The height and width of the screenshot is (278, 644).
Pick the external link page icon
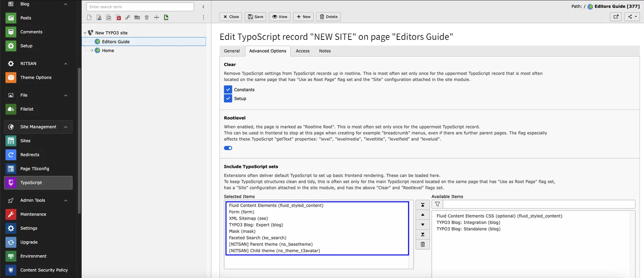tap(128, 17)
